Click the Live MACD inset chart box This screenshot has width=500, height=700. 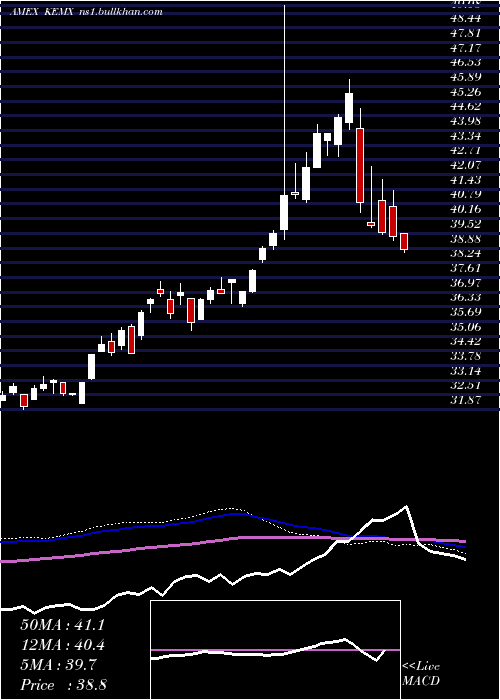275,650
